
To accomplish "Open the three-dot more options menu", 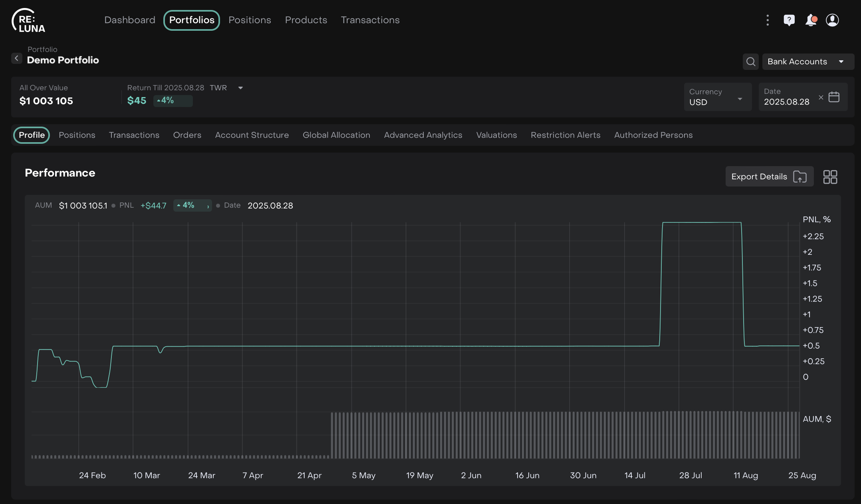I will 768,20.
